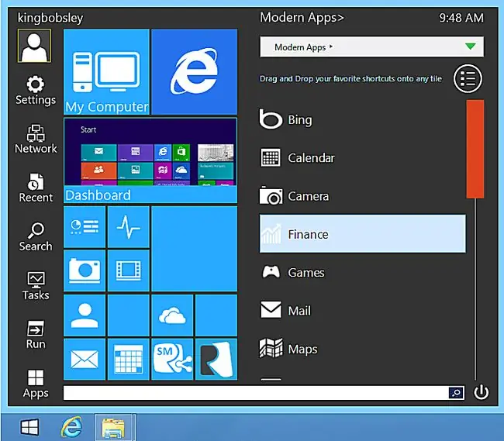Open Internet Explorer from the taskbar

71,427
